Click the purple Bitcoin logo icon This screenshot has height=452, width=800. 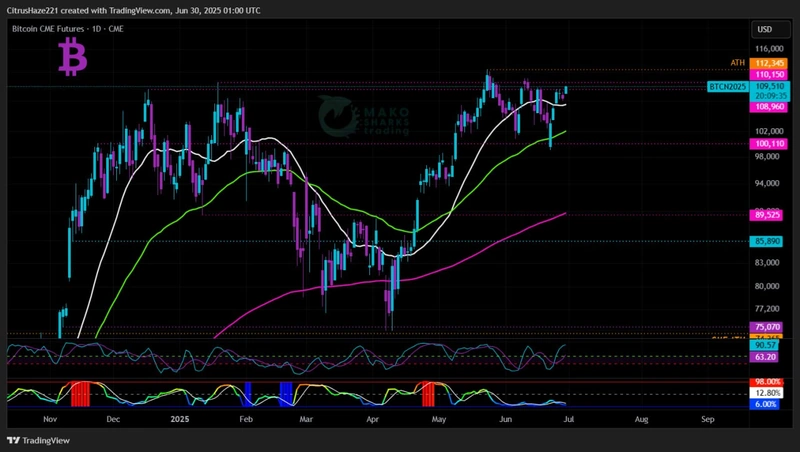click(71, 58)
